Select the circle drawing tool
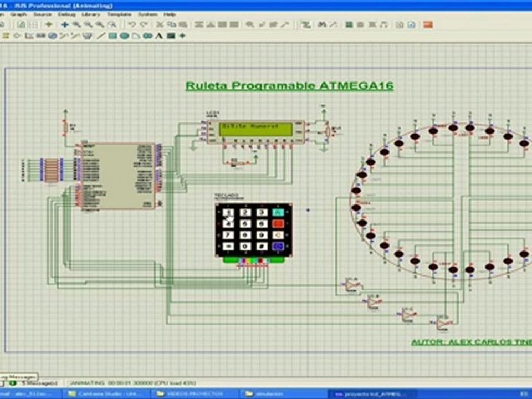 point(125,35)
